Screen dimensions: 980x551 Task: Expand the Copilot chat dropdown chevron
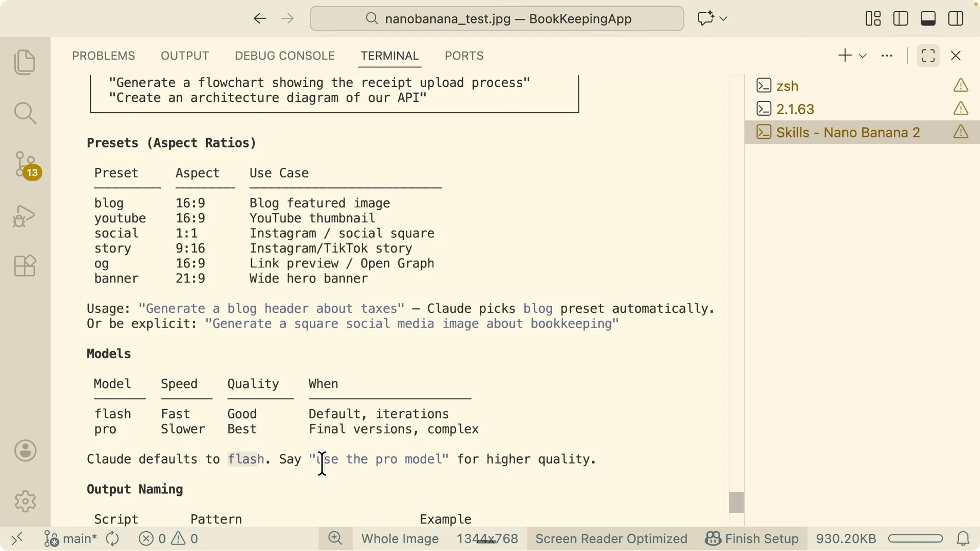pyautogui.click(x=723, y=19)
